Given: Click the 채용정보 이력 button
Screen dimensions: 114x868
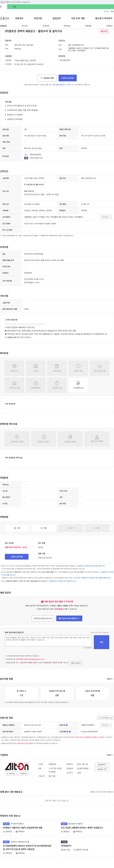Looking at the screenshot, I should click(x=102, y=769).
